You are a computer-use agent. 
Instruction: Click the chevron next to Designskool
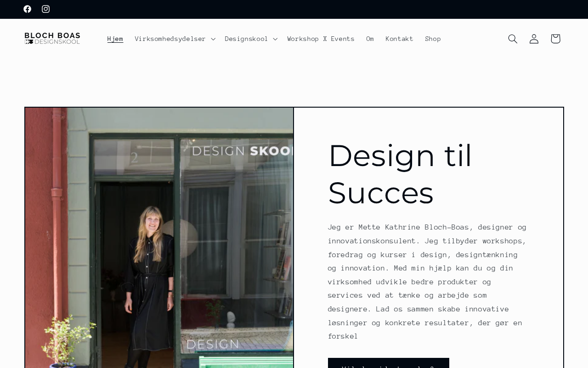[x=275, y=39]
